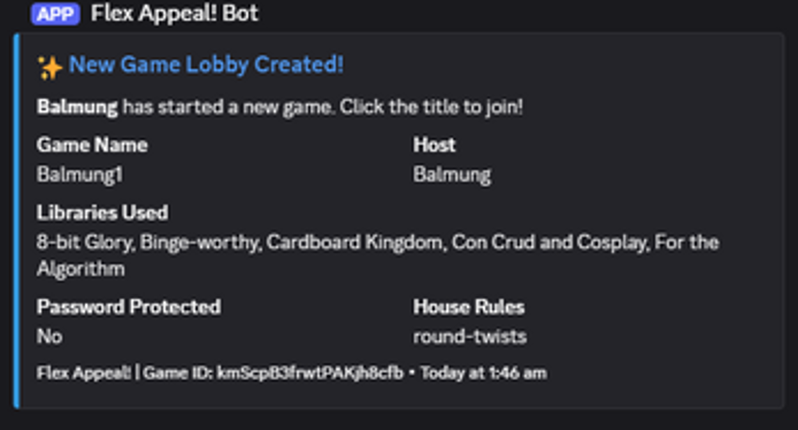The image size is (798, 430).
Task: Click the Today at 1:46 am timestamp
Action: pos(483,373)
